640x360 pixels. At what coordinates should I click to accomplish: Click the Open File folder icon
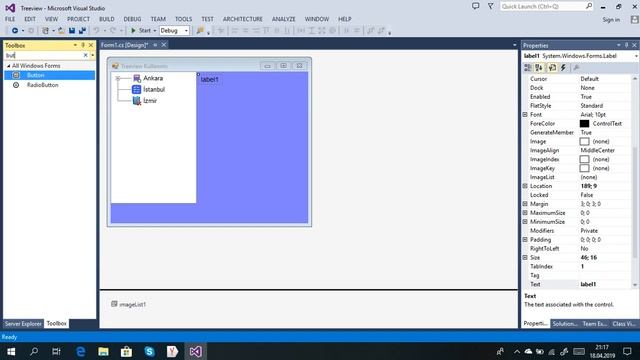(61, 31)
